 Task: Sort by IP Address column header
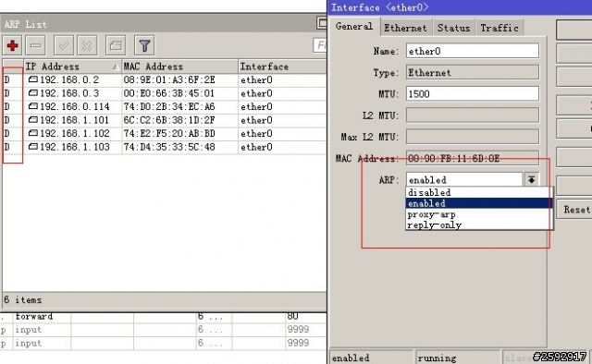pos(73,67)
